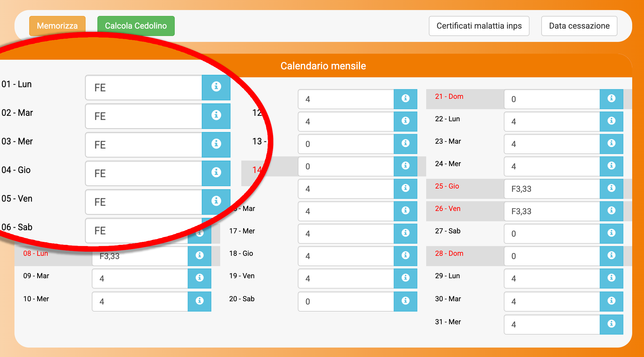644x357 pixels.
Task: Click info icon for 10 - Mer
Action: [200, 301]
